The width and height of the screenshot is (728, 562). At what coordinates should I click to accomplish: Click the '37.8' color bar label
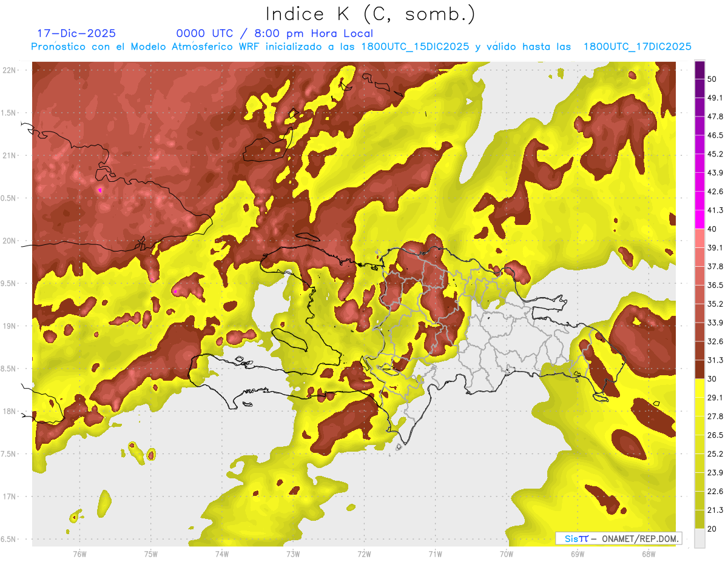tap(715, 266)
